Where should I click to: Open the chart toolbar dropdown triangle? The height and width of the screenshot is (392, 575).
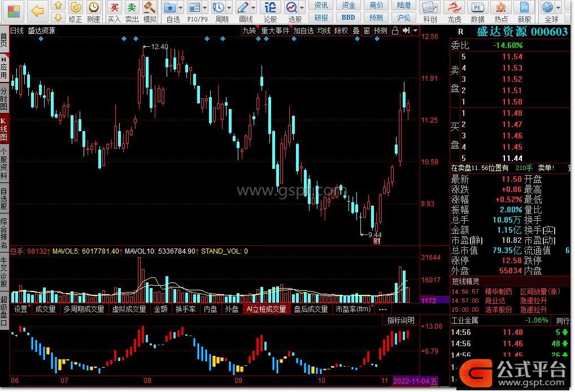[x=416, y=31]
